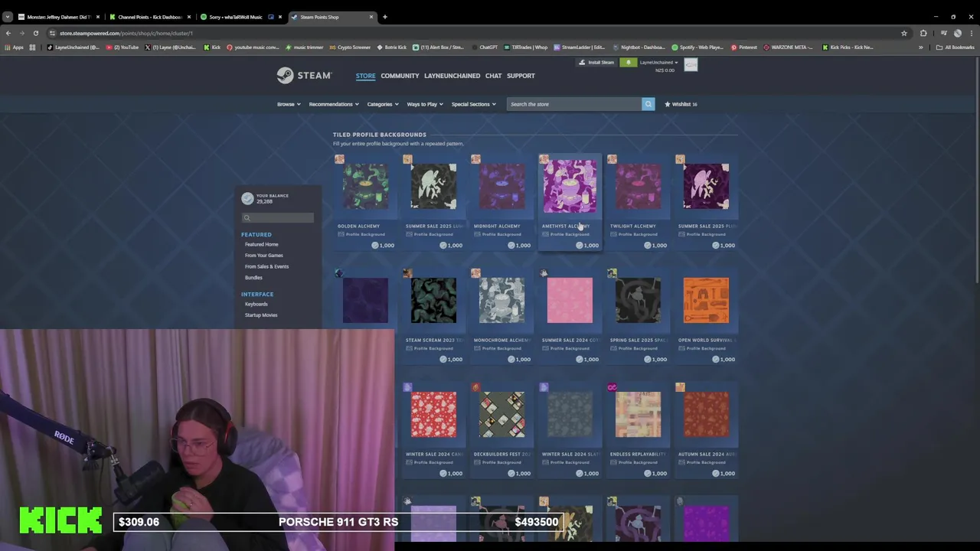Expand the Recommendations dropdown
Viewport: 980px width, 551px height.
[333, 104]
